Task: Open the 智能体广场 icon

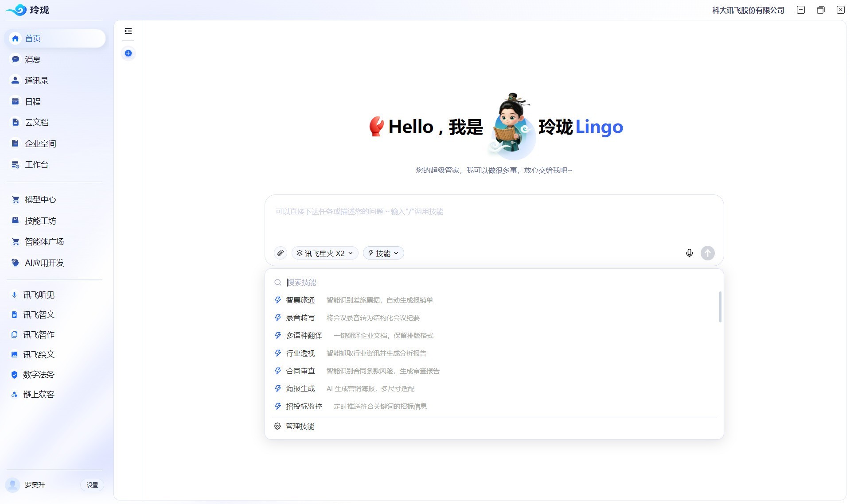Action: pos(16,241)
